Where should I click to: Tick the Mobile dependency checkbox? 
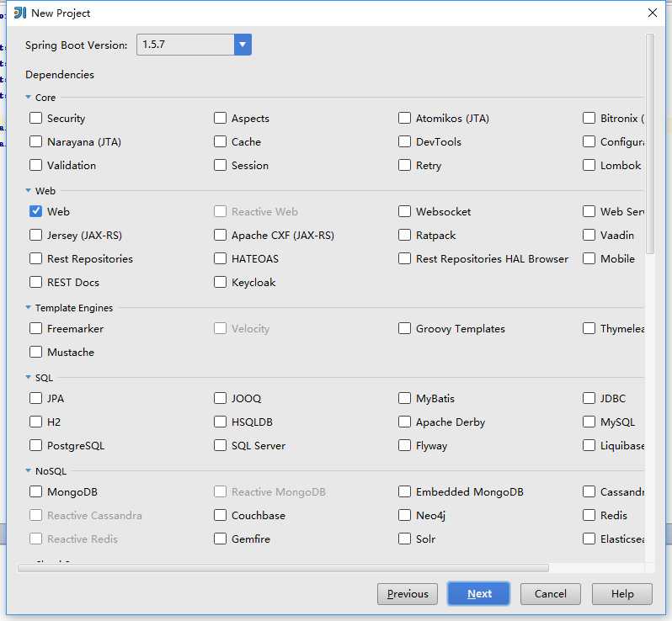589,258
